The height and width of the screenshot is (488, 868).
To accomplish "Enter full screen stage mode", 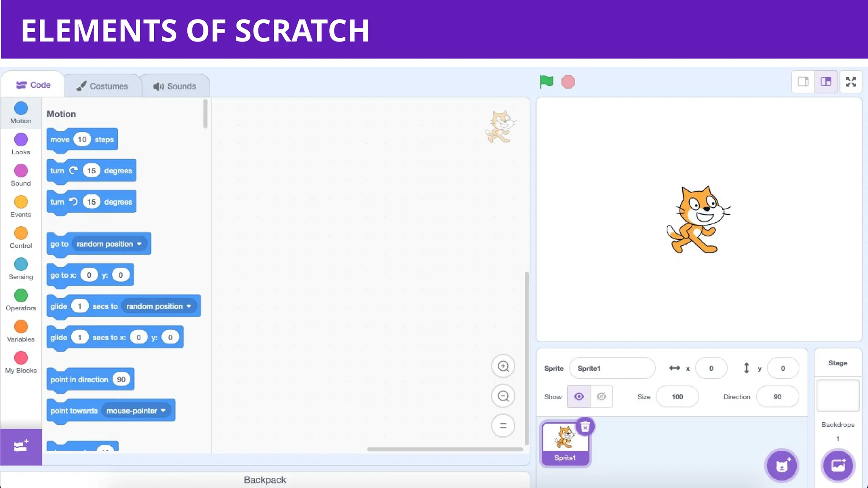I will click(851, 82).
